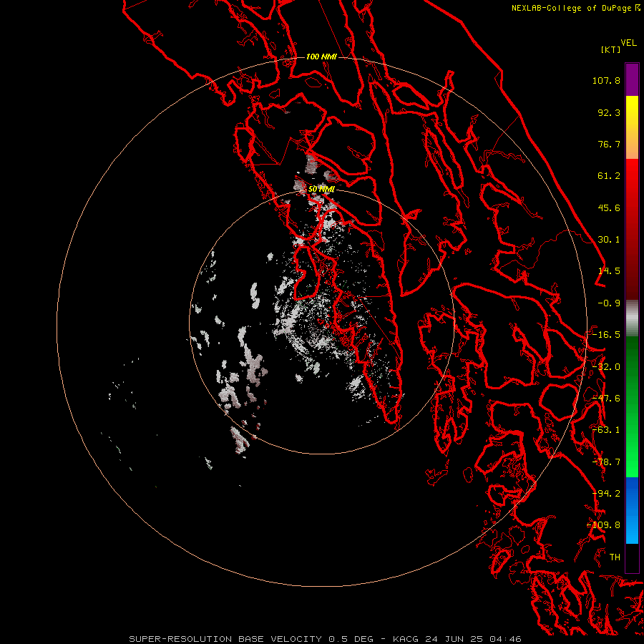Image resolution: width=644 pixels, height=644 pixels.
Task: Pick the black TH segment of color bar
Action: click(x=632, y=558)
